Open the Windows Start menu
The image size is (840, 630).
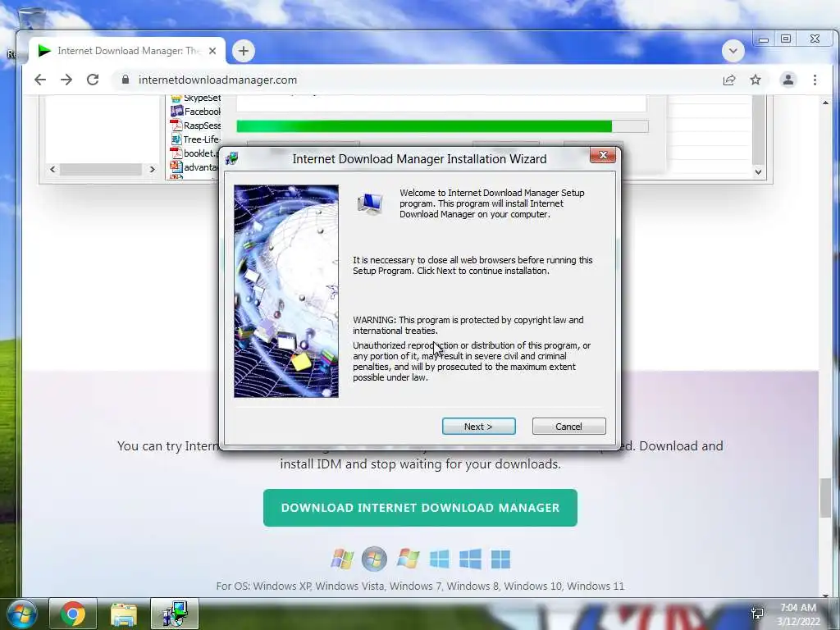tap(21, 614)
